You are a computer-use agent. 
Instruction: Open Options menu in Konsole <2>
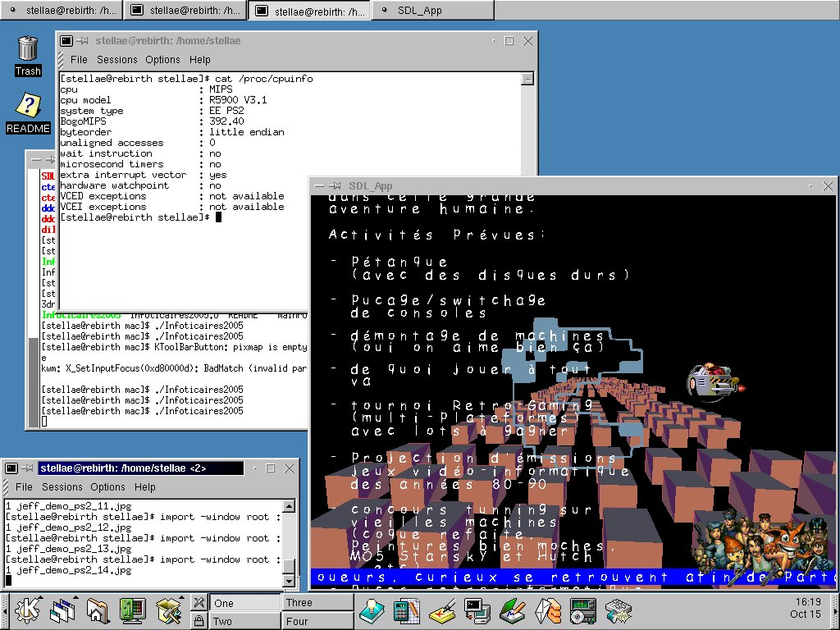[x=107, y=487]
